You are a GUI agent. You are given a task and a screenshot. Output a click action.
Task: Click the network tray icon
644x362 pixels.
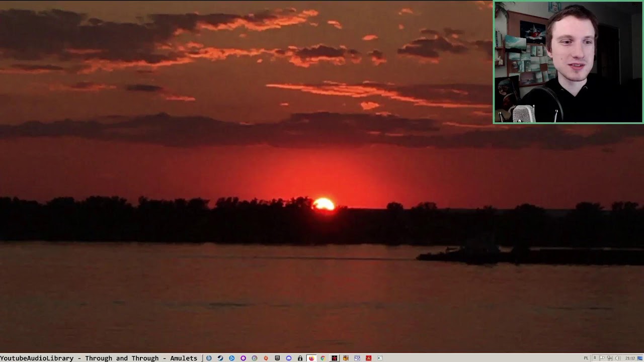[610, 358]
